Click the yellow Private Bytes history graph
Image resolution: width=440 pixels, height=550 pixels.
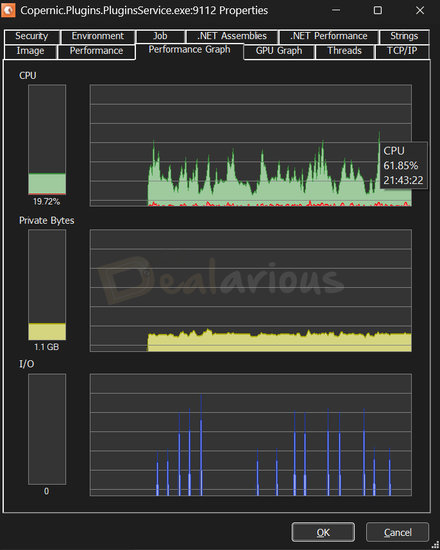[x=251, y=290]
